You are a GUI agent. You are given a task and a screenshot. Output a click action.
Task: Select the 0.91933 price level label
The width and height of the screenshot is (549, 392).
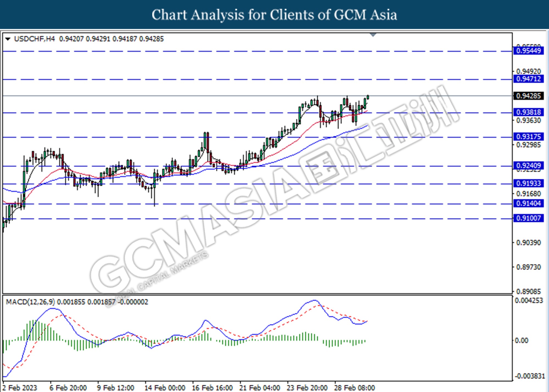[x=528, y=183]
